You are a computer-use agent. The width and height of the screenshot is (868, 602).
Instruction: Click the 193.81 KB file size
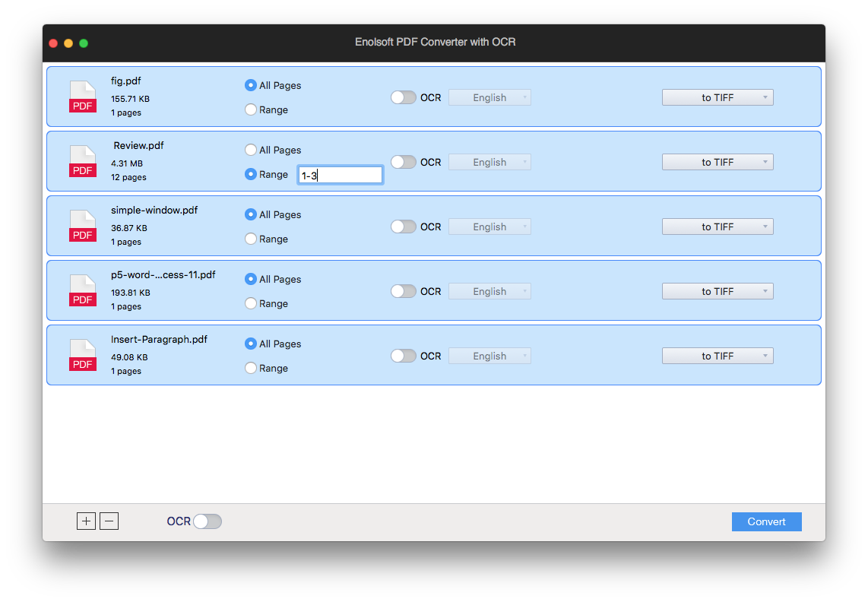tap(130, 293)
